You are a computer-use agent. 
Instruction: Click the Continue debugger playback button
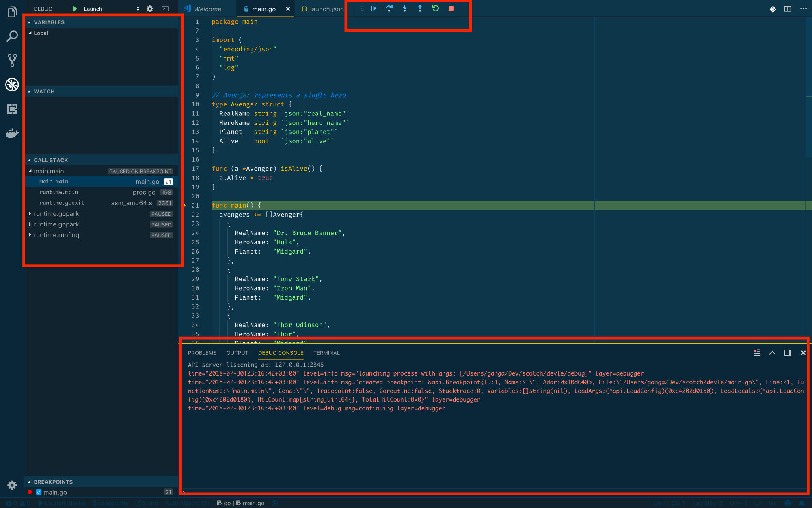(x=373, y=8)
